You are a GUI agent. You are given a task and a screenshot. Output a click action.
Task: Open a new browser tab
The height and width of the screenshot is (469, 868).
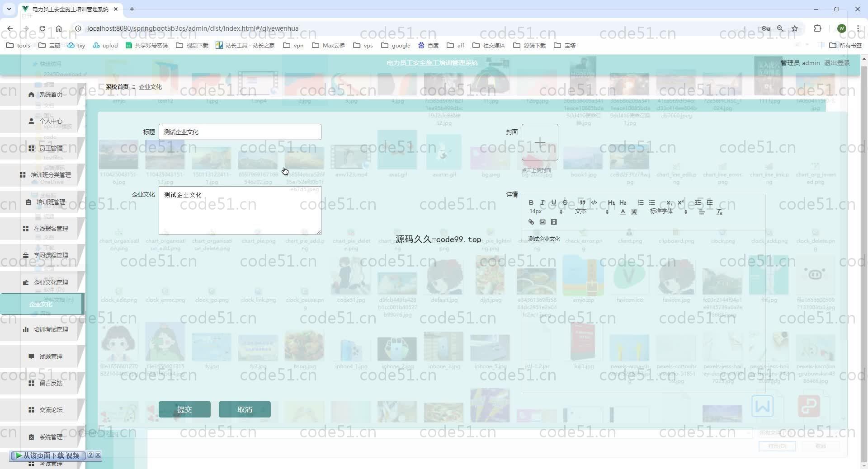click(132, 9)
